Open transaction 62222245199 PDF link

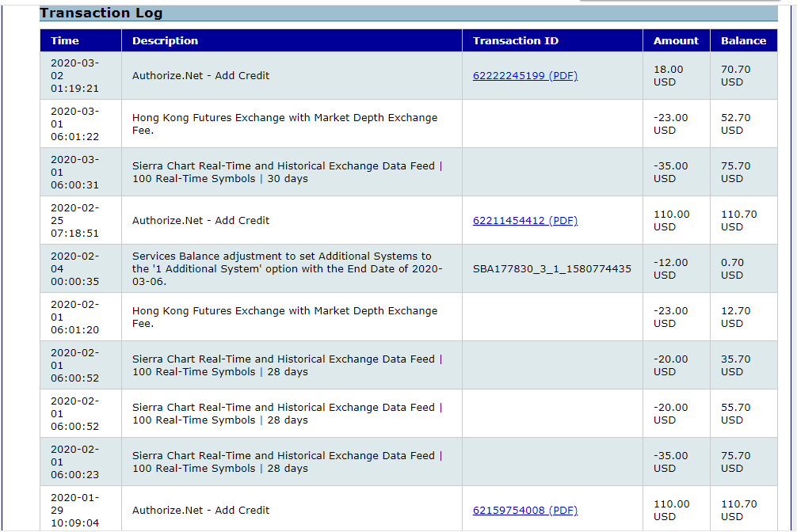(x=525, y=76)
